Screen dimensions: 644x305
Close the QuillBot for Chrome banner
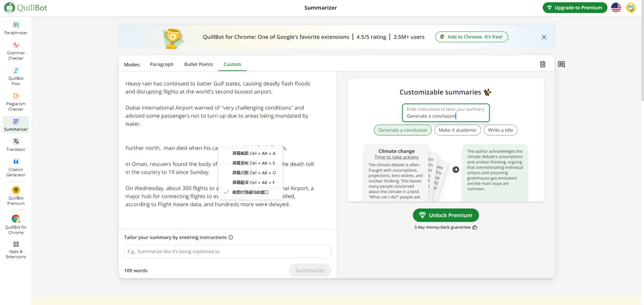(x=544, y=37)
